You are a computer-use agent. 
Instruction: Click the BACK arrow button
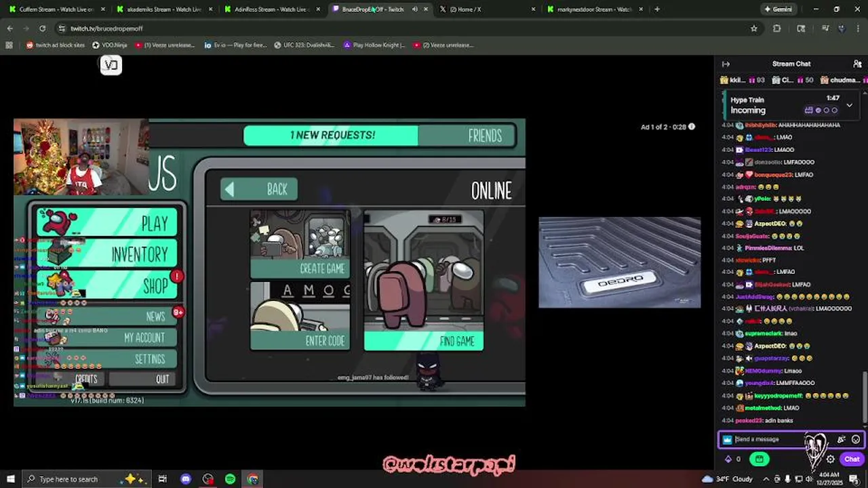[x=259, y=189]
